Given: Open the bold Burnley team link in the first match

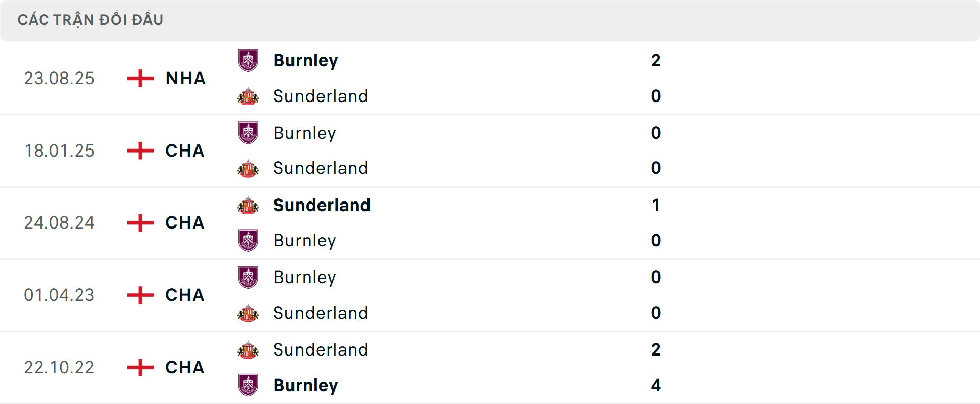Looking at the screenshot, I should click(x=306, y=60).
